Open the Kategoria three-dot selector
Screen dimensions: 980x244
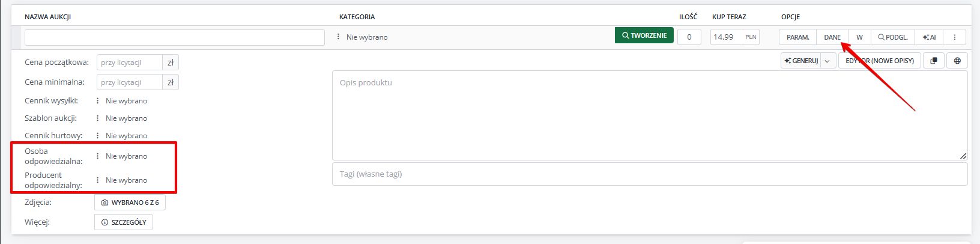(x=338, y=37)
